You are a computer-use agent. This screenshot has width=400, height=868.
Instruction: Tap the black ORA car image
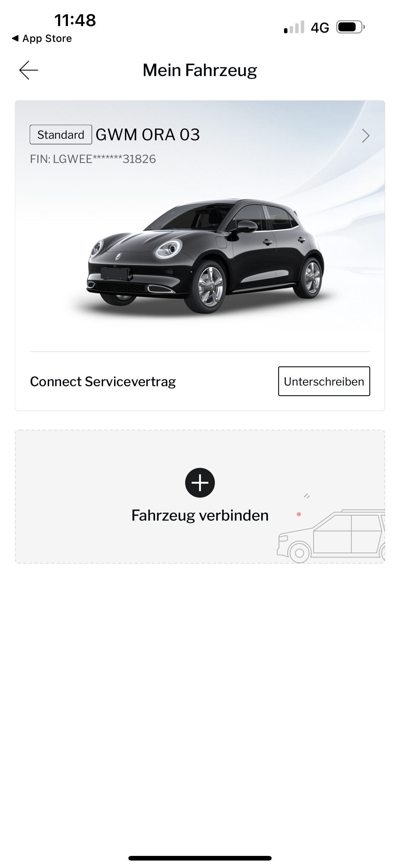(x=205, y=256)
